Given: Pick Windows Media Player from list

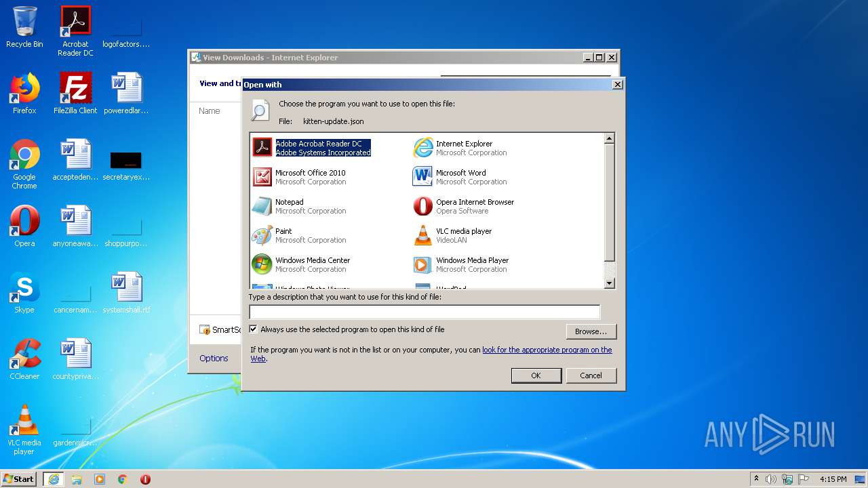Looking at the screenshot, I should (x=461, y=264).
